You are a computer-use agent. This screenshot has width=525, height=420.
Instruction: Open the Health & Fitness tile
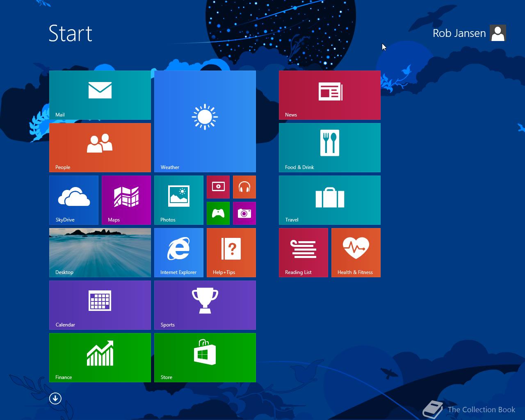(x=356, y=253)
